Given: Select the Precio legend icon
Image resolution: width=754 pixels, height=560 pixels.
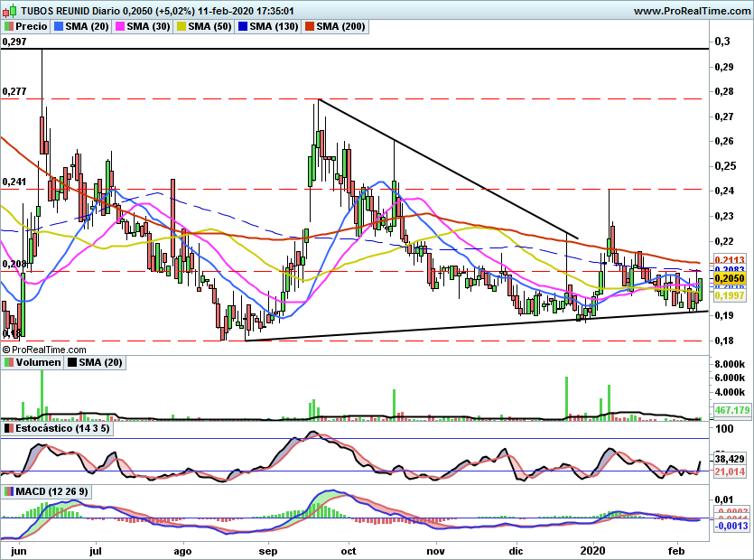Looking at the screenshot, I should (8, 26).
